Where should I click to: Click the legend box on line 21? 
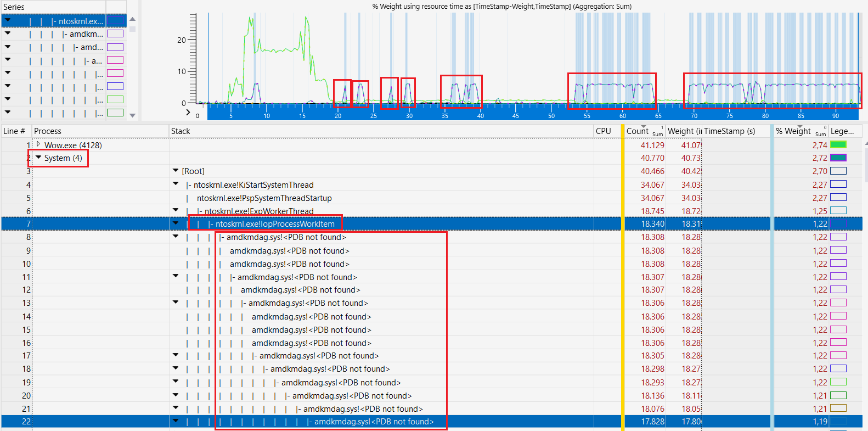[838, 408]
